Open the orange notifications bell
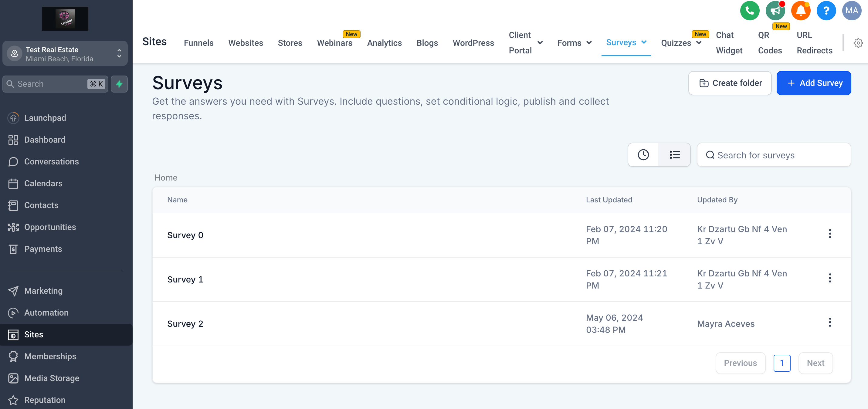Image resolution: width=868 pixels, height=409 pixels. (801, 11)
